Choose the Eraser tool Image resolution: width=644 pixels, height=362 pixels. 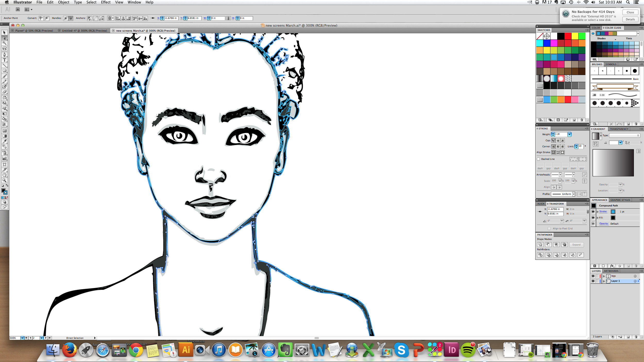click(x=4, y=92)
